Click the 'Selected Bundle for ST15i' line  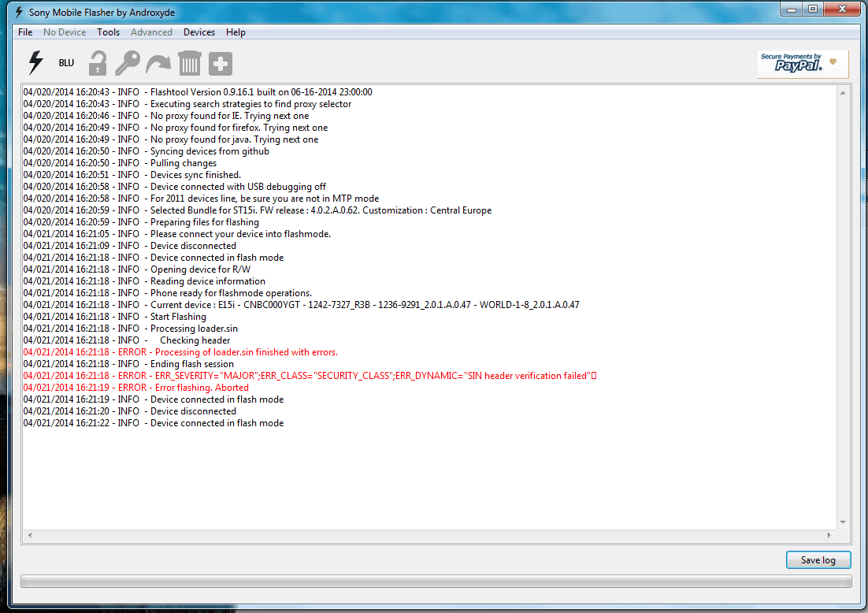click(258, 210)
